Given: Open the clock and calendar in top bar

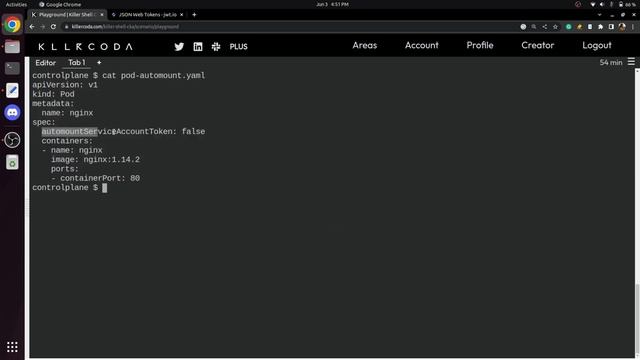Looking at the screenshot, I should pyautogui.click(x=332, y=4).
